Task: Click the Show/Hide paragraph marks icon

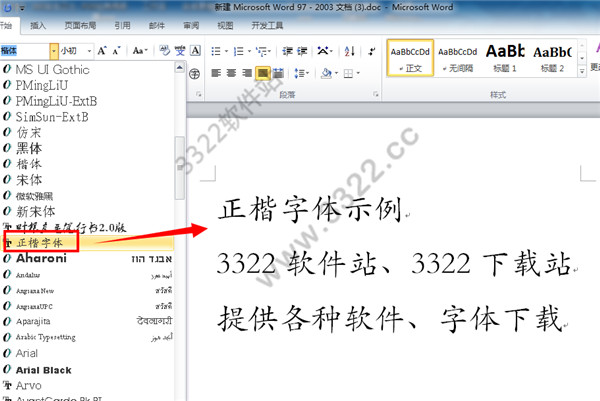Action: tap(371, 51)
